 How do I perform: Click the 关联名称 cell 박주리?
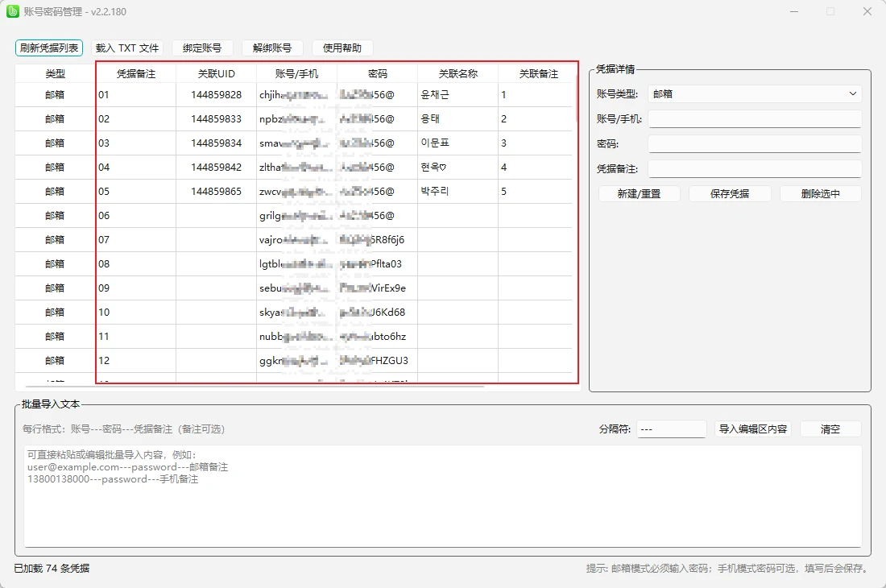coord(458,192)
